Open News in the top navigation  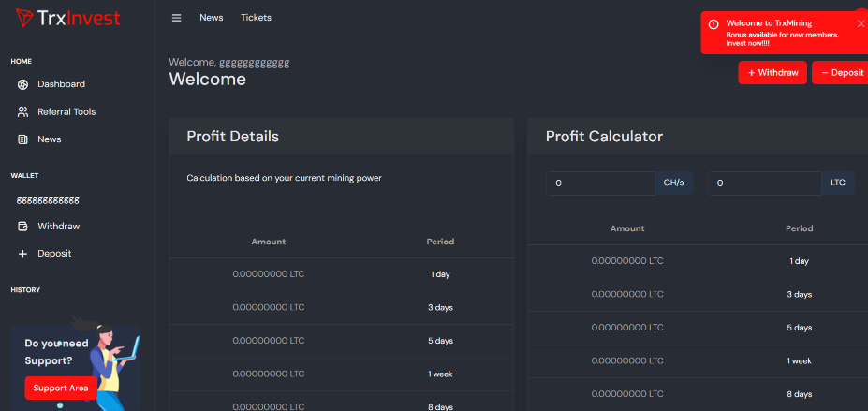click(x=212, y=18)
